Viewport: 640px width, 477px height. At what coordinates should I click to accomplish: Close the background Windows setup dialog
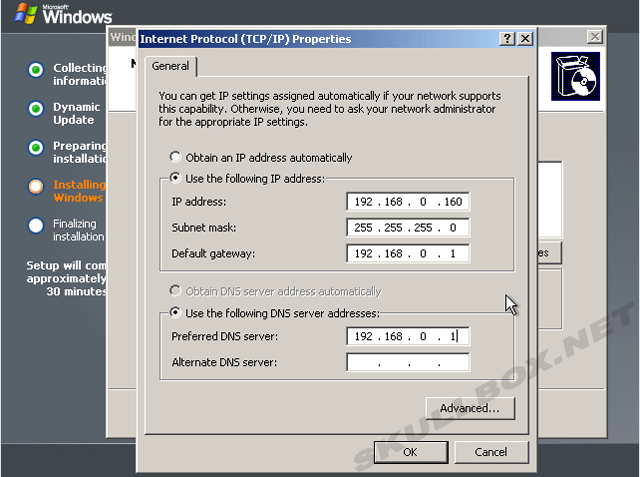coord(595,37)
